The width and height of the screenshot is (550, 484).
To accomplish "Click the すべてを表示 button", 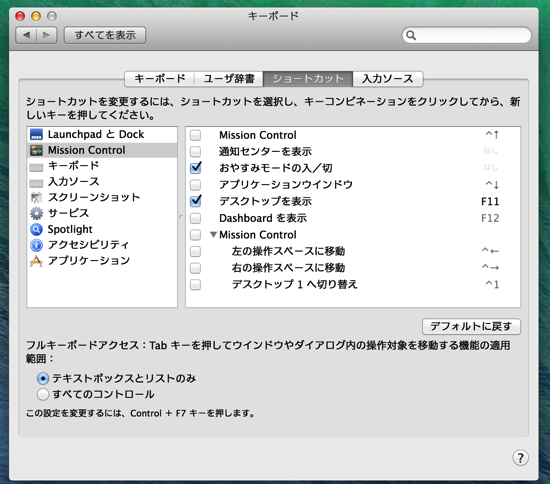I will pyautogui.click(x=105, y=35).
